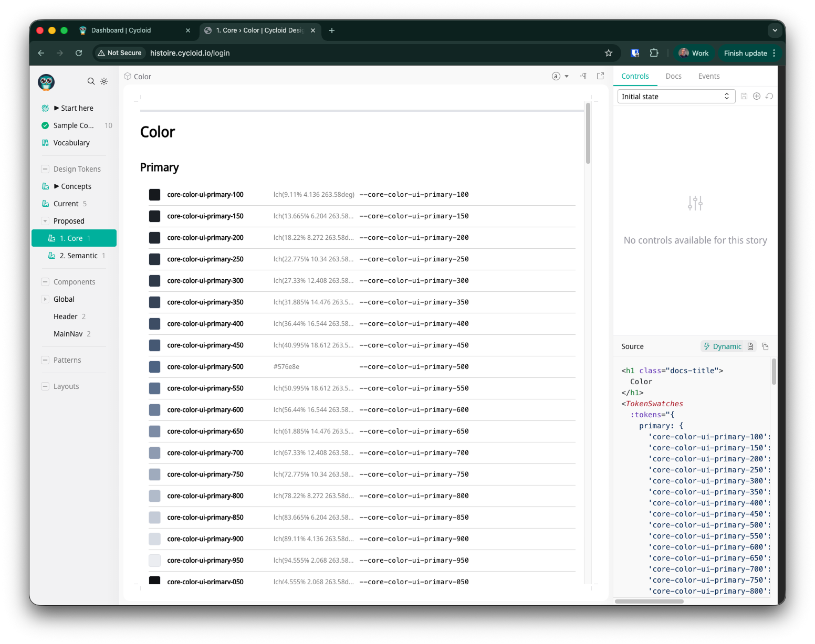Switch to the Docs tab
The width and height of the screenshot is (815, 644).
click(x=673, y=76)
